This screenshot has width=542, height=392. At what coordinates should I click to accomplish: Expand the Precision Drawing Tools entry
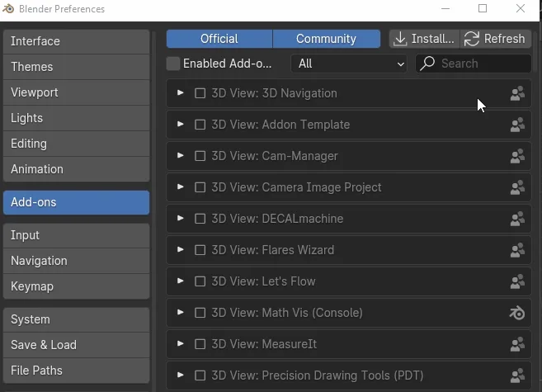181,375
